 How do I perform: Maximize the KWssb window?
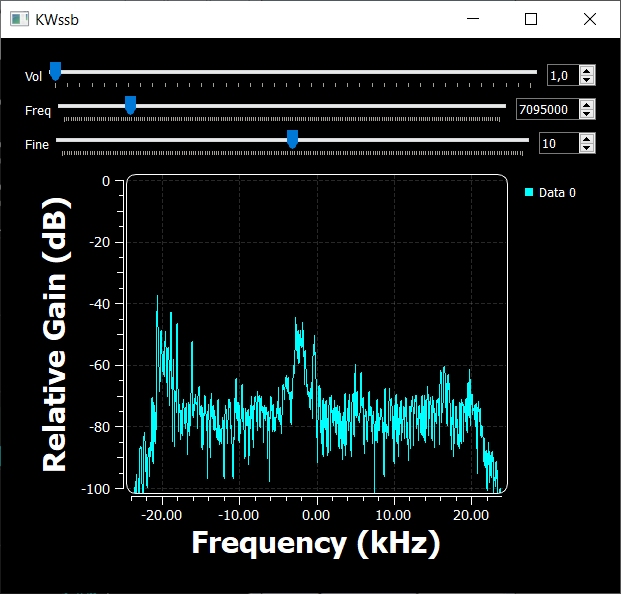tap(531, 19)
